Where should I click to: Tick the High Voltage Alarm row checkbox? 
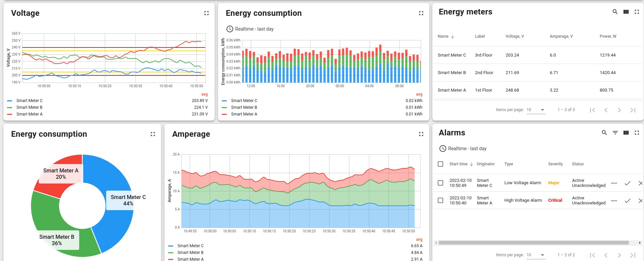[x=440, y=200]
